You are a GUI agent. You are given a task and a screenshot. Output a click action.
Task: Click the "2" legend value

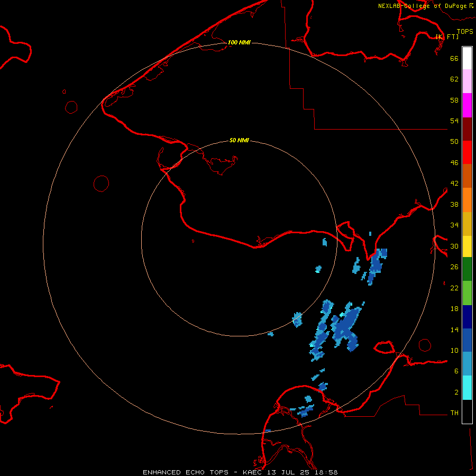(456, 392)
